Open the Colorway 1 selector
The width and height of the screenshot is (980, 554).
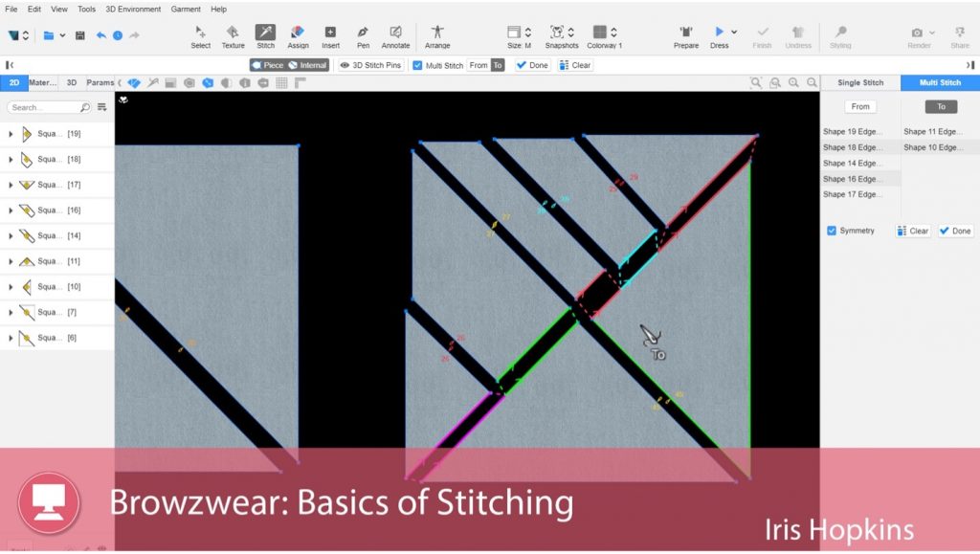coord(605,35)
